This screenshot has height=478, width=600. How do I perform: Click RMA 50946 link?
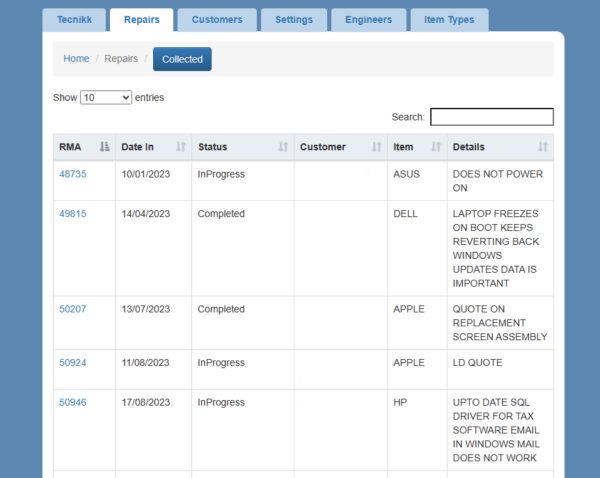73,403
